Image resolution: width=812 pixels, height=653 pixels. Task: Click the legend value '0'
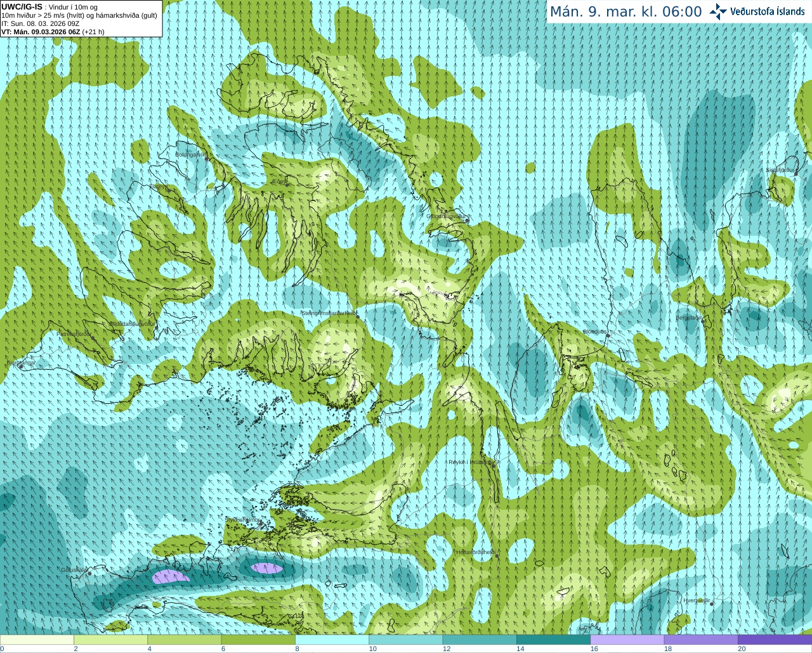2,649
